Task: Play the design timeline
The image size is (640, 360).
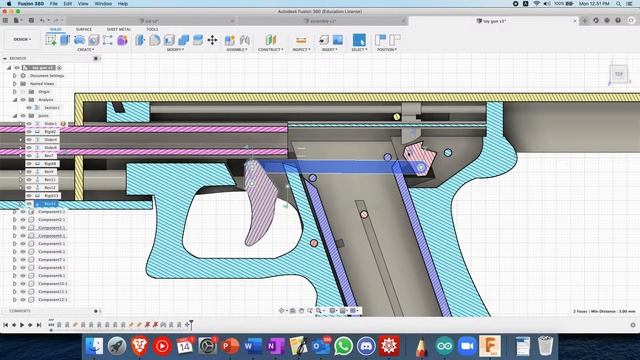Action: 22,325
